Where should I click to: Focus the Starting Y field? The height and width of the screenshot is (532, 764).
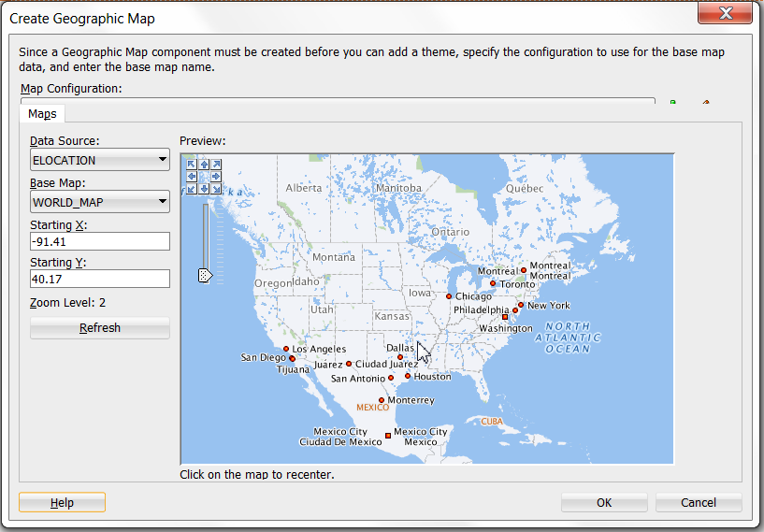(99, 279)
